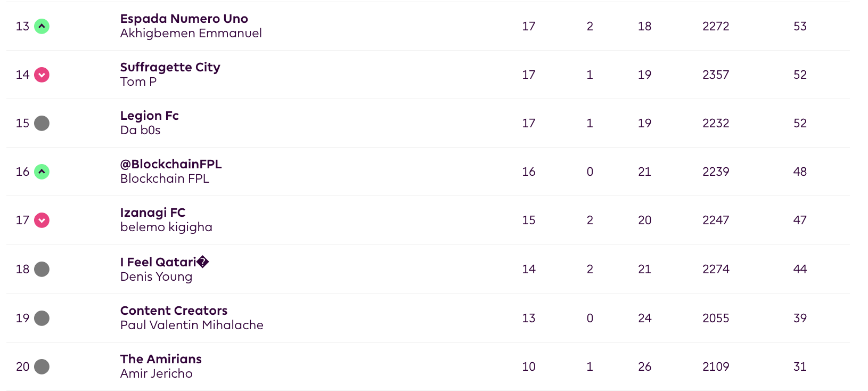Select manager name Akhigbemen Emmanuel
The width and height of the screenshot is (868, 391).
[x=191, y=33]
